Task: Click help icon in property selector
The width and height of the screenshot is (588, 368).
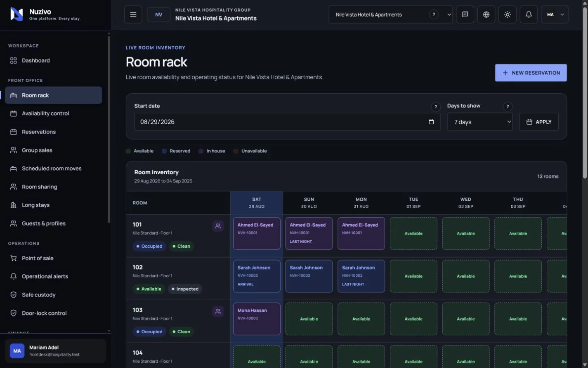Action: [x=434, y=14]
